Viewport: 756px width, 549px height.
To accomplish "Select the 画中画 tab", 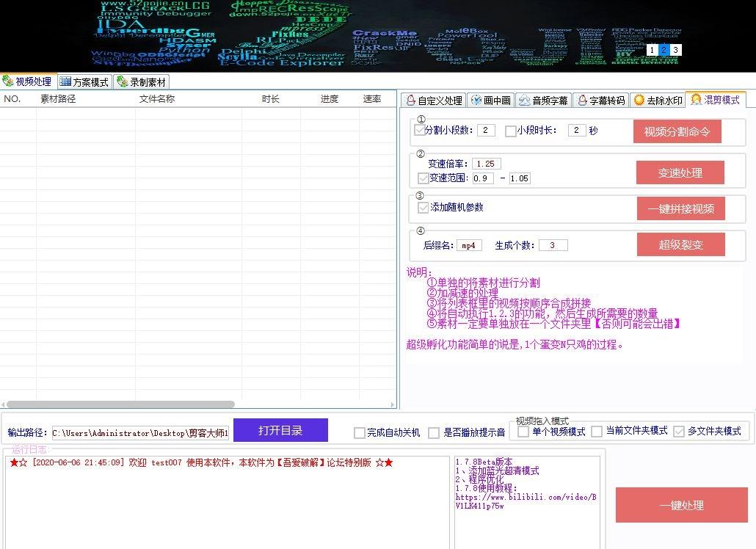I will point(491,101).
